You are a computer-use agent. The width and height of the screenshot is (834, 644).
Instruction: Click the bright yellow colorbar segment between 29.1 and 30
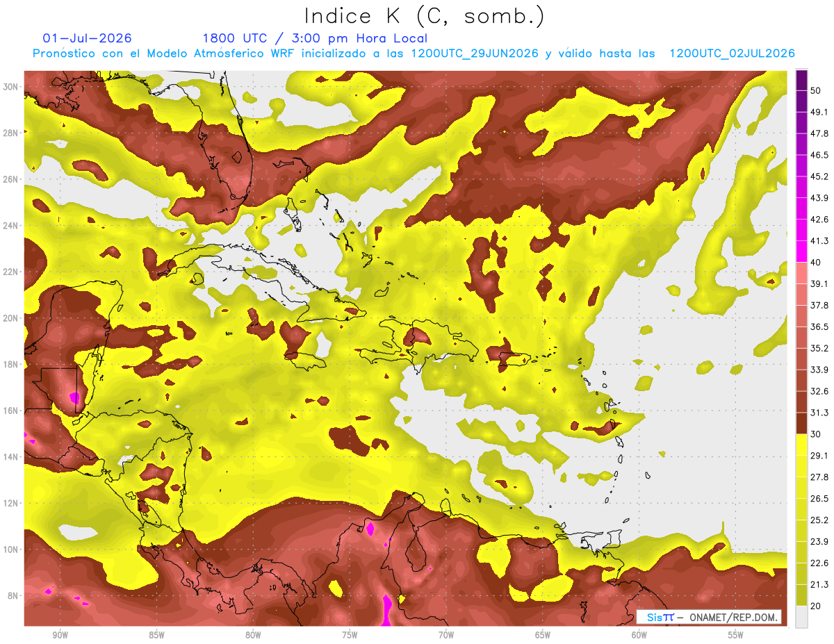tap(801, 445)
